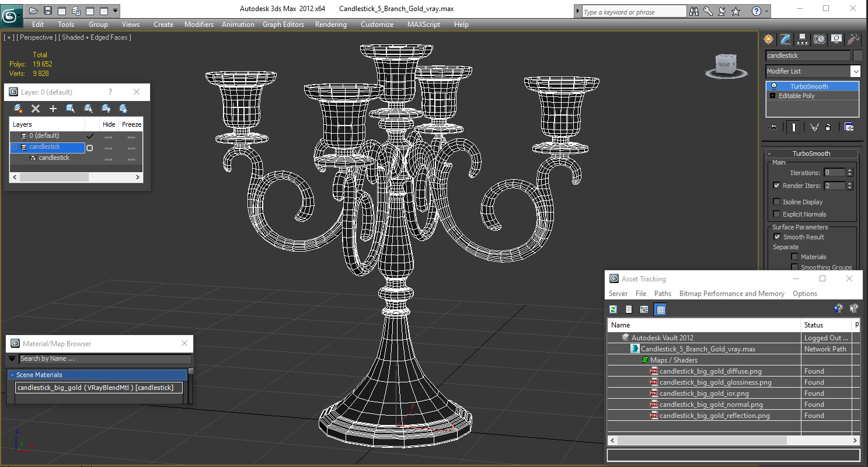Click the Save File floppy icon
This screenshot has width=868, height=467.
point(48,11)
